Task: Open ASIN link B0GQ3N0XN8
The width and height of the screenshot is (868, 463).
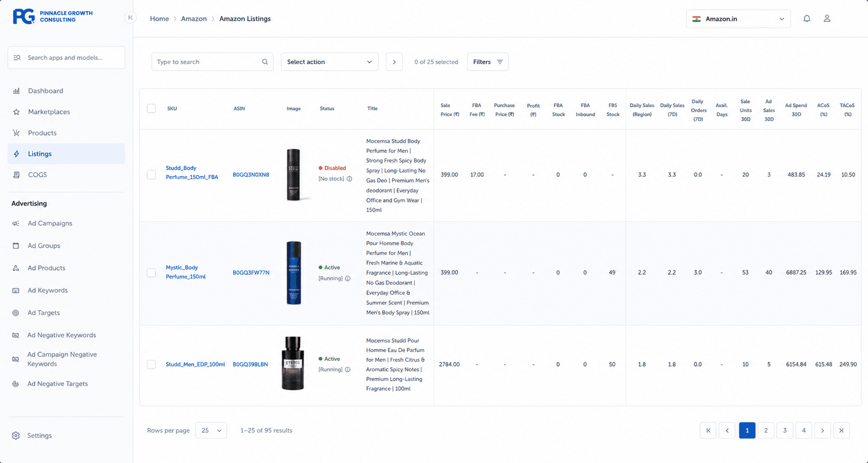Action: [x=251, y=175]
